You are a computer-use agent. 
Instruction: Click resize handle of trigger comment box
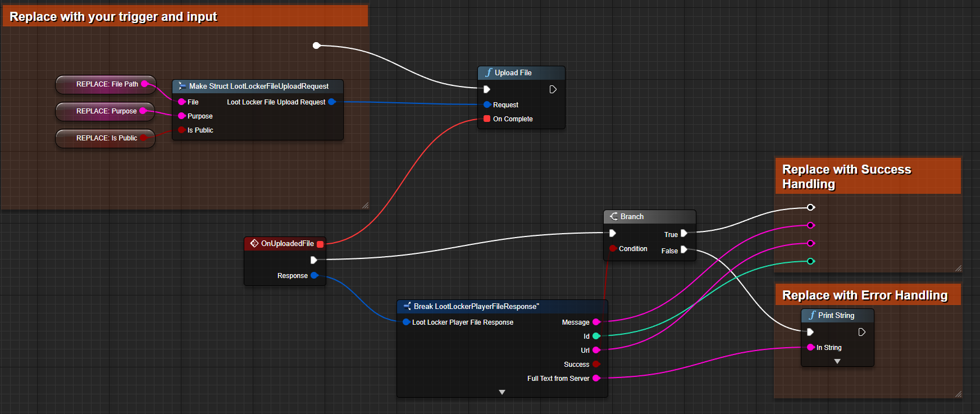coord(366,206)
